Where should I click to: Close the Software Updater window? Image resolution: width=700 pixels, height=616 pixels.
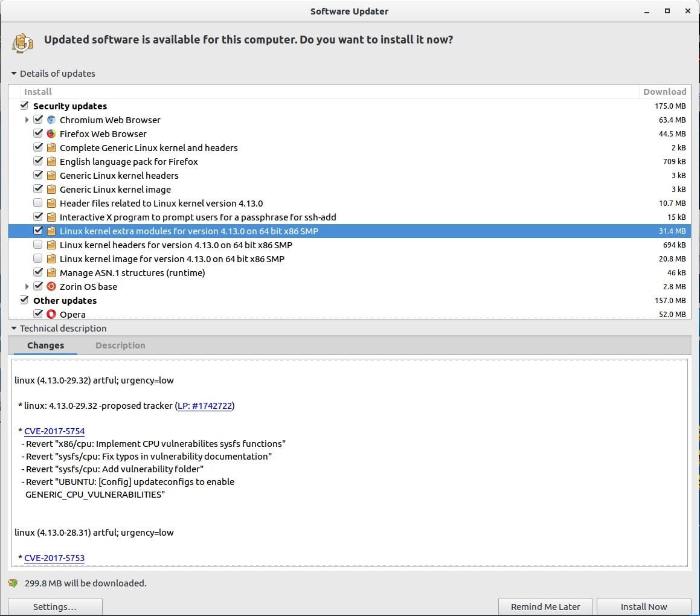click(x=687, y=11)
